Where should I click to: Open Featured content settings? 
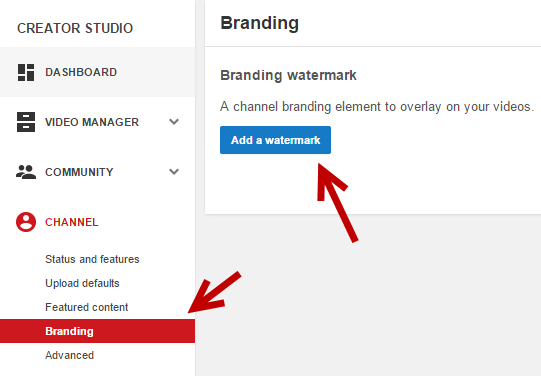87,307
